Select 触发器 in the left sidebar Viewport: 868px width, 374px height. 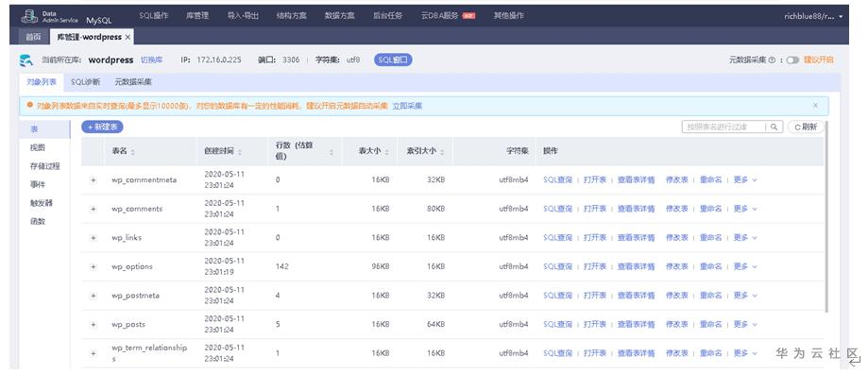pyautogui.click(x=42, y=203)
